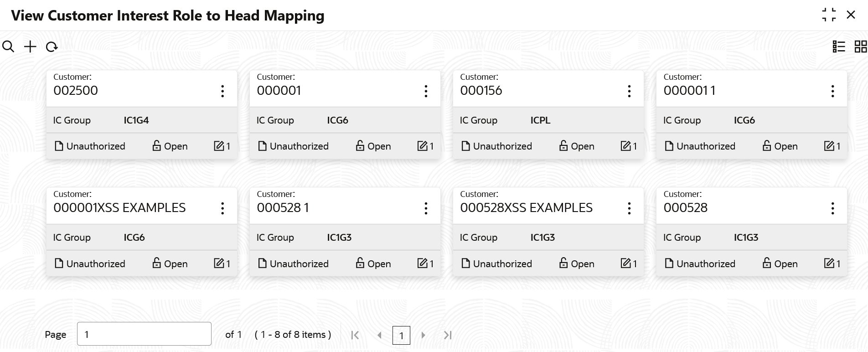
Task: Select page 1 pagination button
Action: (x=401, y=336)
